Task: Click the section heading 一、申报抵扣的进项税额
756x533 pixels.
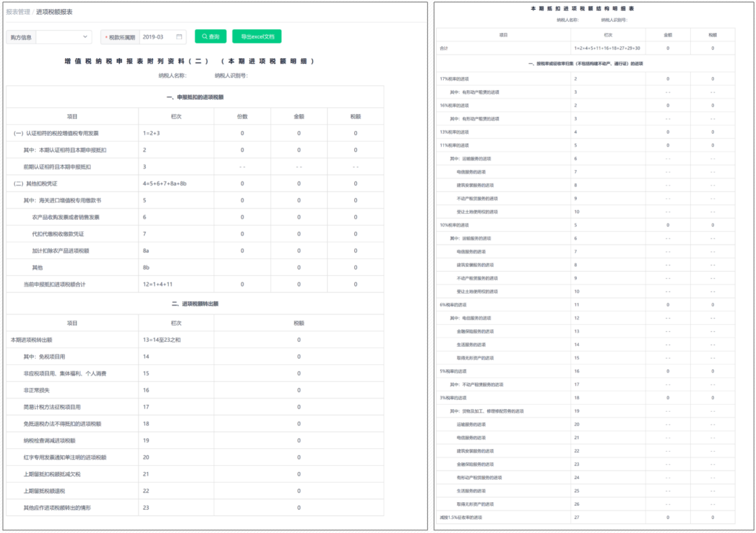Action: pos(195,97)
